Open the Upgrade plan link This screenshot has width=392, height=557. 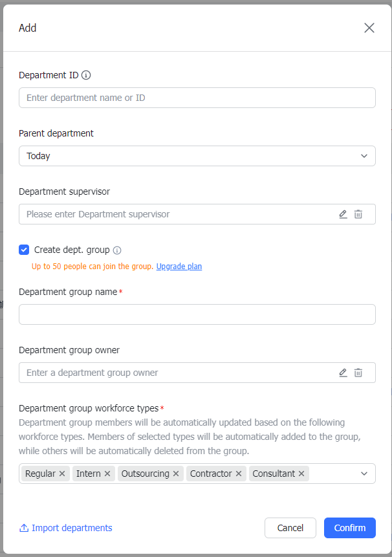[179, 266]
